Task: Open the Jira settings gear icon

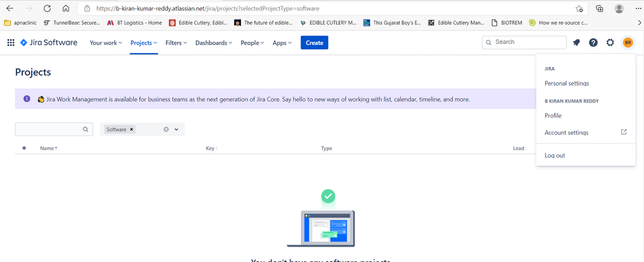Action: [610, 43]
